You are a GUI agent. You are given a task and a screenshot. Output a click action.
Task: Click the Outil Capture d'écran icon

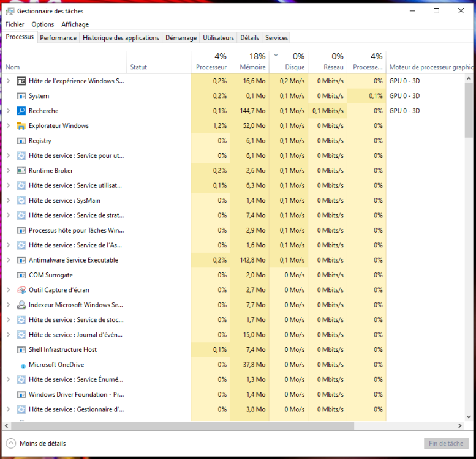(21, 290)
